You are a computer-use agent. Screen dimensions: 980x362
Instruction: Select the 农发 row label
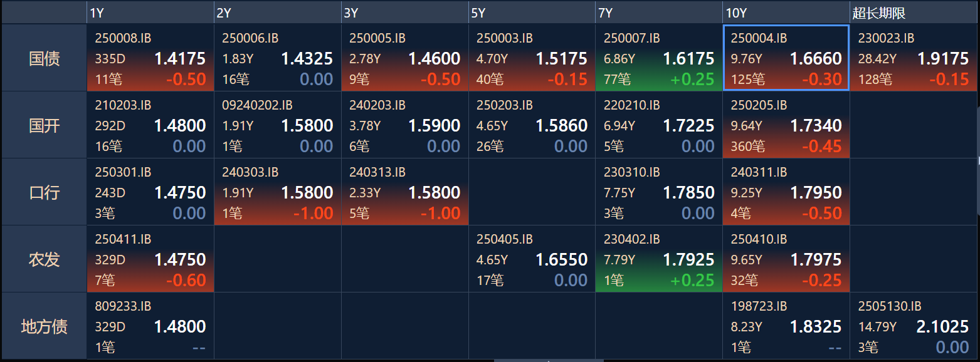44,259
